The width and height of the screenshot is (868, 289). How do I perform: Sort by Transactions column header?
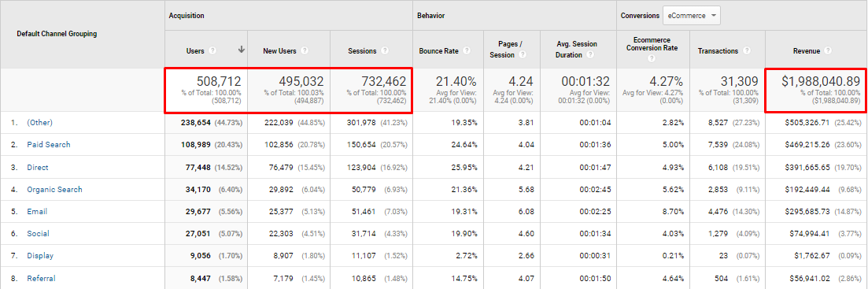coord(718,51)
